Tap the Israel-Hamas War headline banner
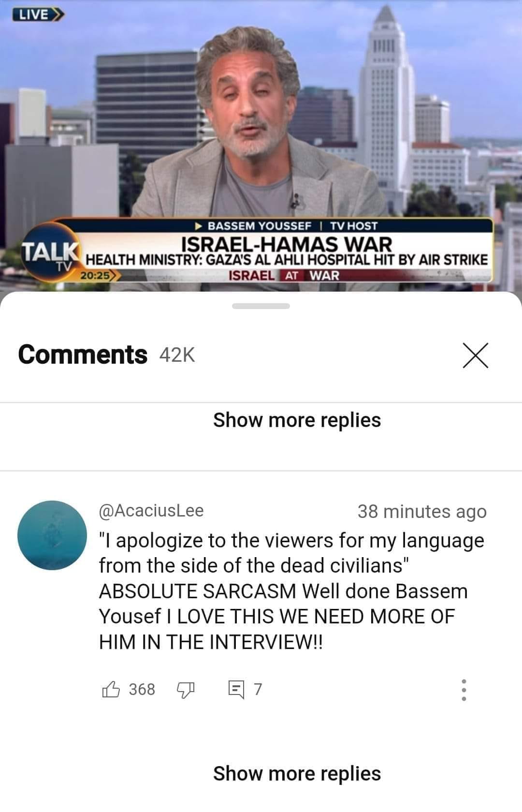 tap(286, 243)
